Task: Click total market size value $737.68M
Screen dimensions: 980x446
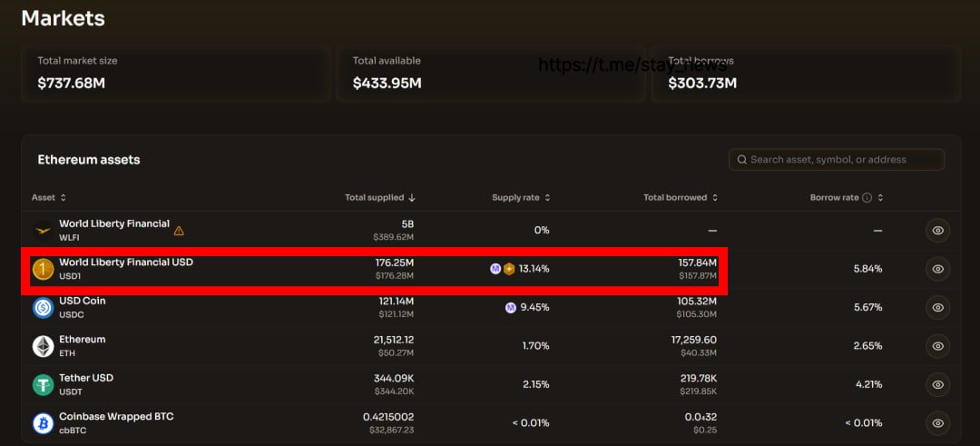Action: (x=72, y=84)
